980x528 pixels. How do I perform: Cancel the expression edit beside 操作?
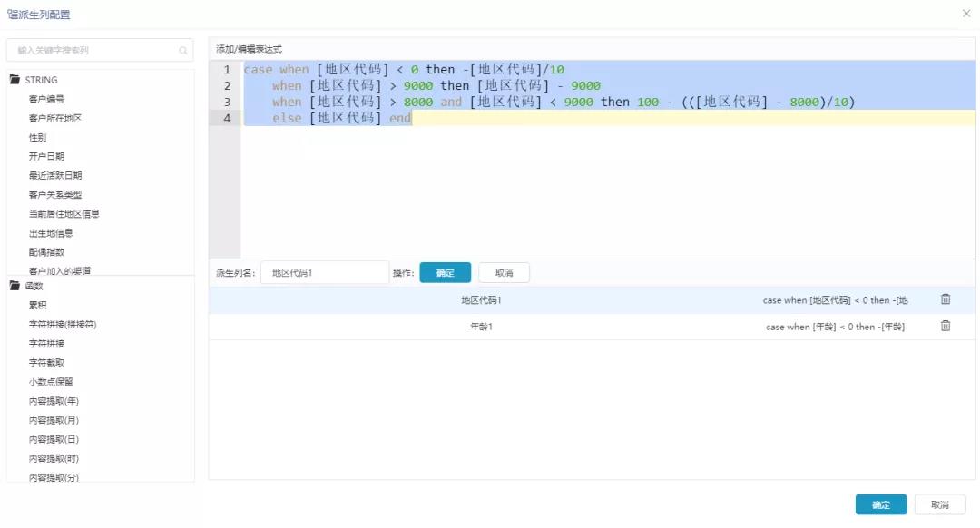click(x=504, y=273)
